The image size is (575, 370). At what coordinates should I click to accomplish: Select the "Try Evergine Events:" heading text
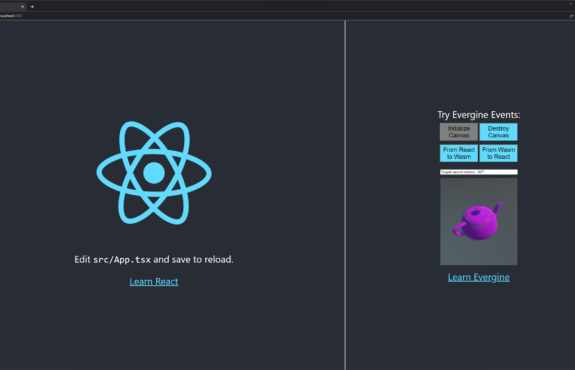[479, 115]
